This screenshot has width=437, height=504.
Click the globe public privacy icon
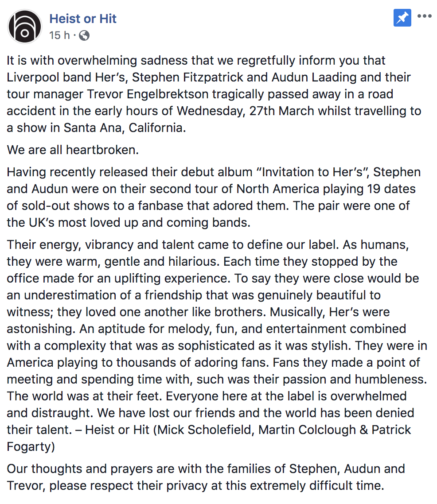tap(84, 35)
